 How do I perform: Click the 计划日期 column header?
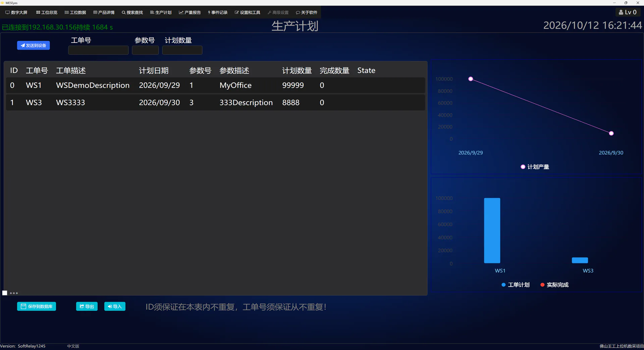pyautogui.click(x=154, y=70)
